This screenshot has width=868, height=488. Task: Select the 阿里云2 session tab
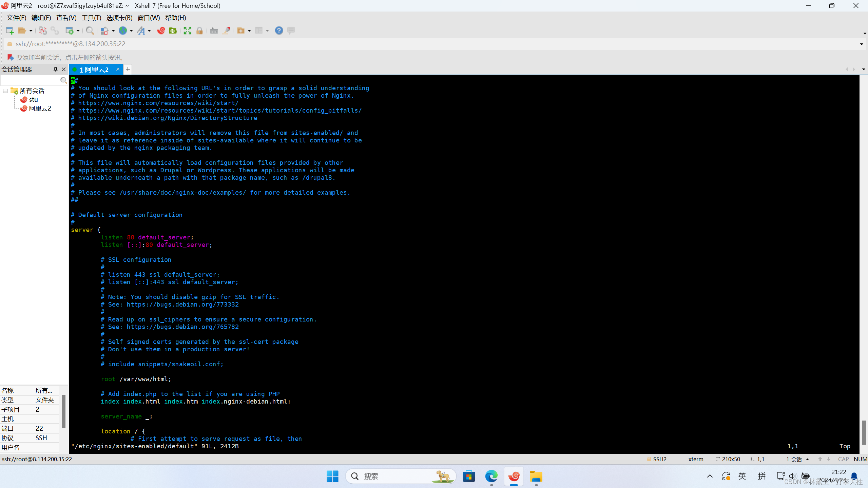(x=94, y=69)
